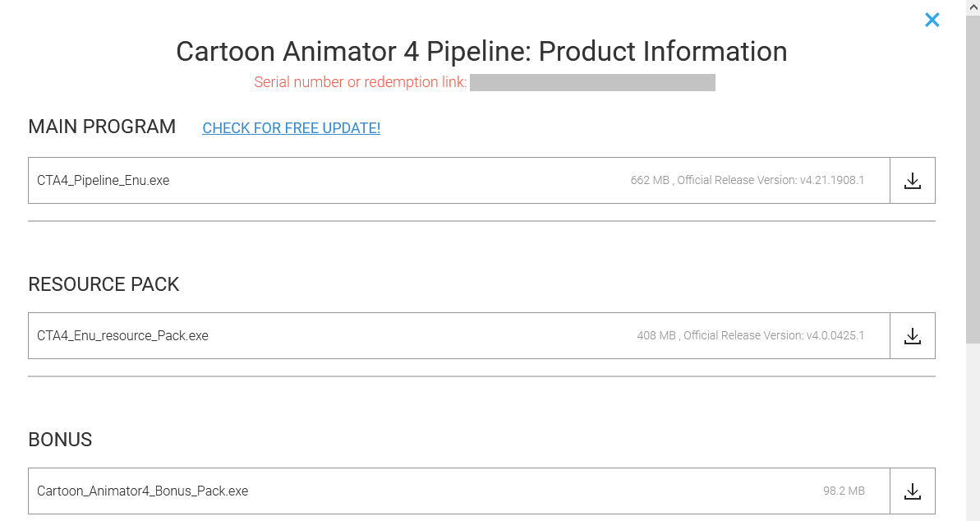Download the CTA4 resource pack installer
980x521 pixels.
point(912,336)
